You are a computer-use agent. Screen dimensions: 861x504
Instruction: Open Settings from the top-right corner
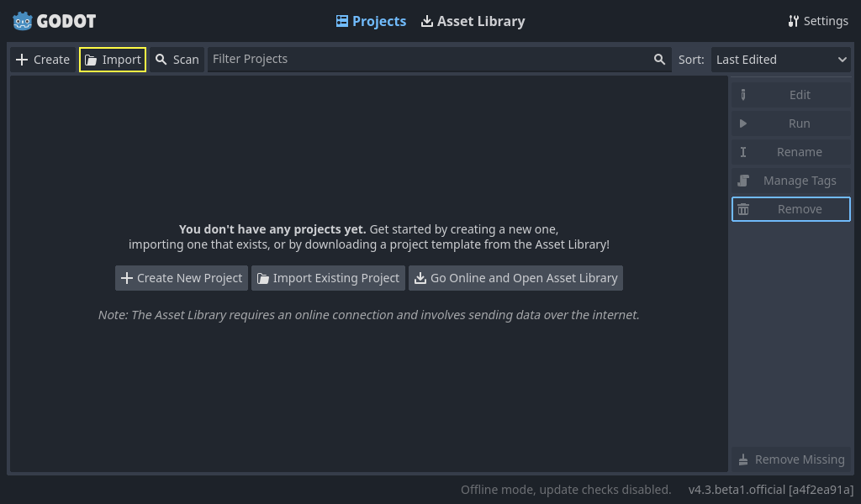click(x=817, y=20)
